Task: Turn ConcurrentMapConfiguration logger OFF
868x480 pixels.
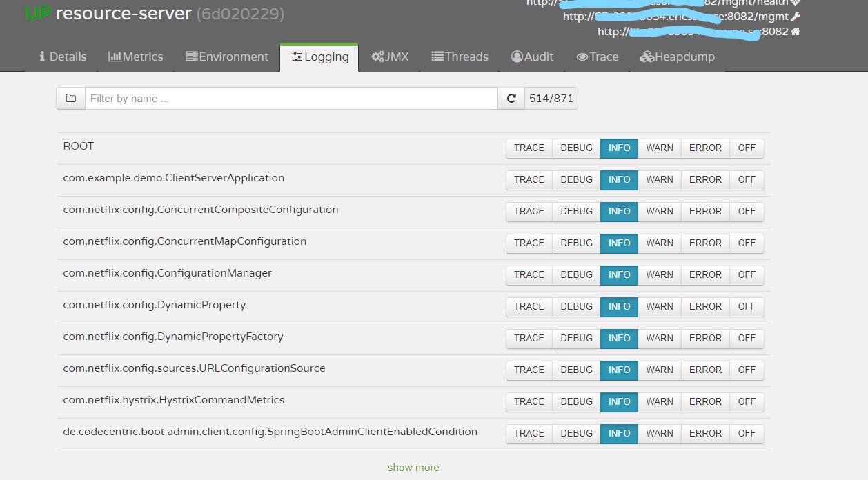Action: pyautogui.click(x=747, y=243)
